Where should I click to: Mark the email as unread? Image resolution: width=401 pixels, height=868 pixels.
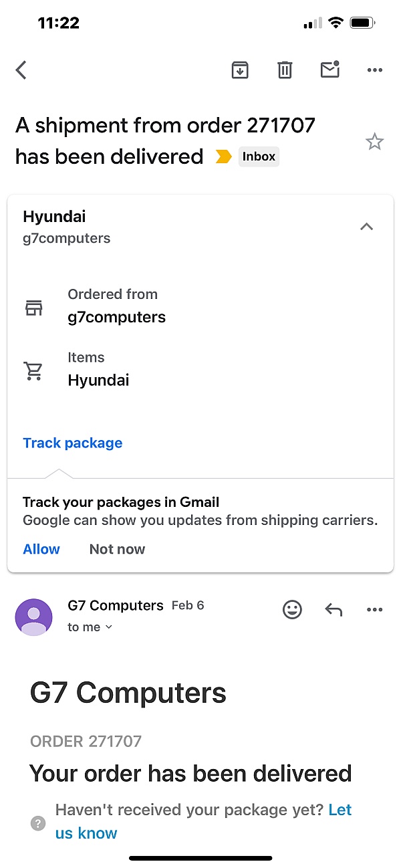(330, 70)
